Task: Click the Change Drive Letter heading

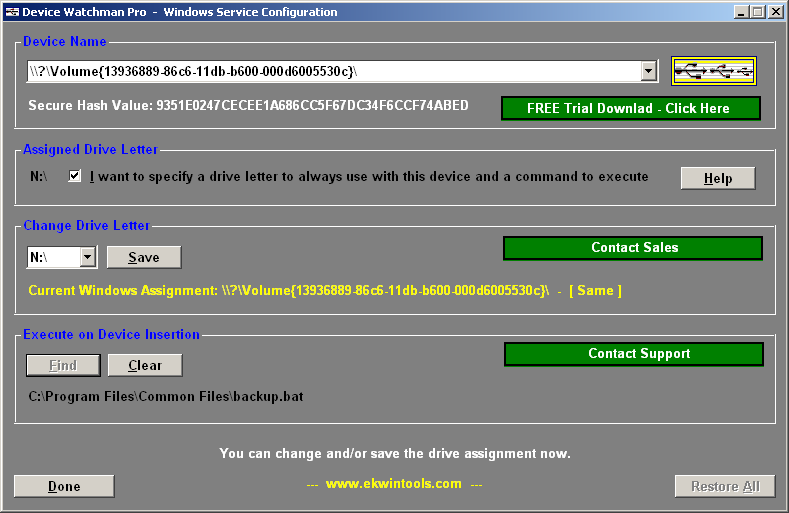Action: pos(87,226)
